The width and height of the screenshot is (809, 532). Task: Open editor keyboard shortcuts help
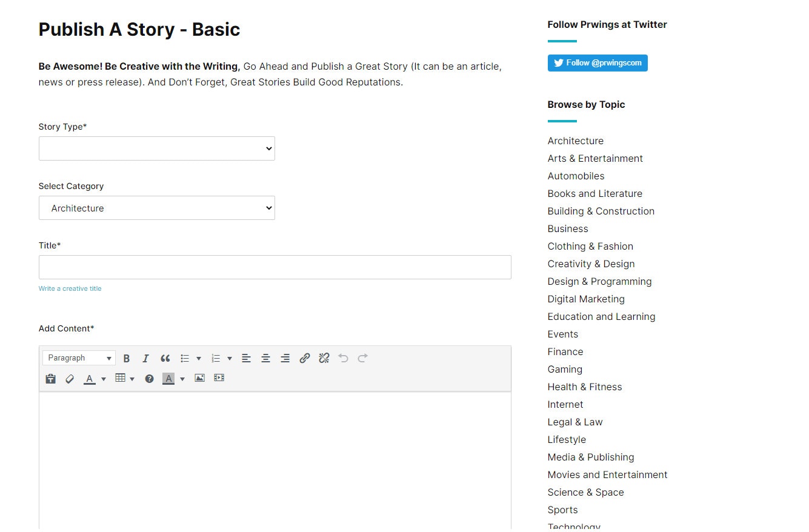click(150, 378)
